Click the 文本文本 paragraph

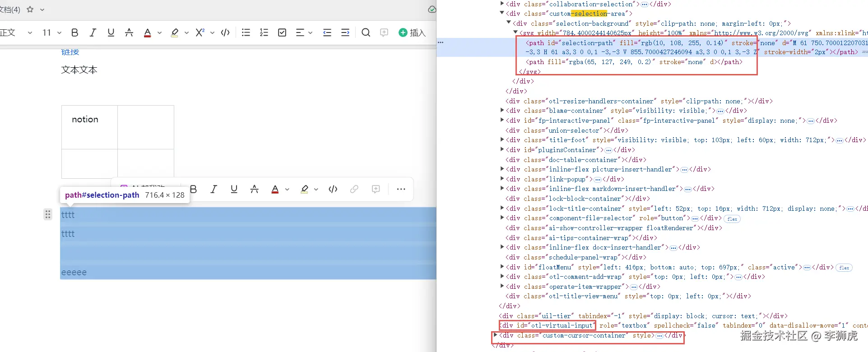pos(79,70)
